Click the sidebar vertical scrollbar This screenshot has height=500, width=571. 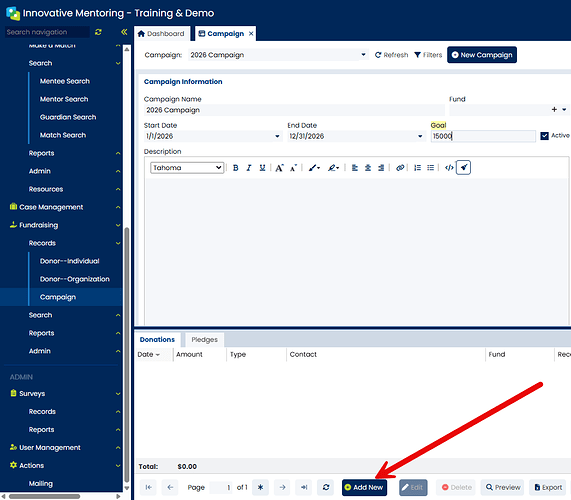(x=126, y=354)
